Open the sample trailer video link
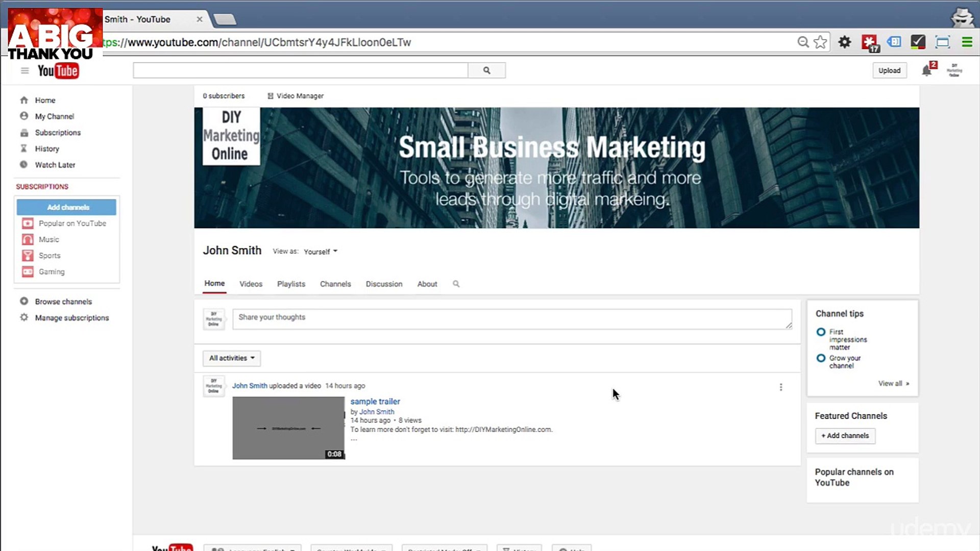The width and height of the screenshot is (980, 551). point(375,402)
